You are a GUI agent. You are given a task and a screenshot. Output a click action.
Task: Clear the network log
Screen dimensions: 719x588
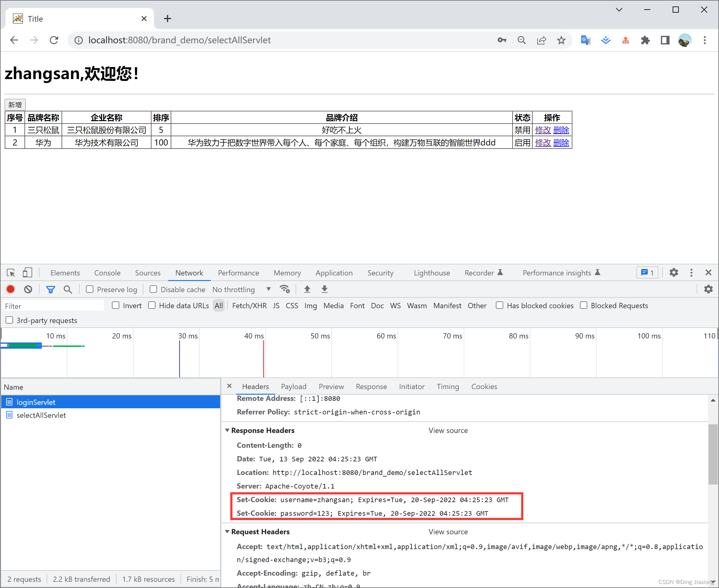28,289
